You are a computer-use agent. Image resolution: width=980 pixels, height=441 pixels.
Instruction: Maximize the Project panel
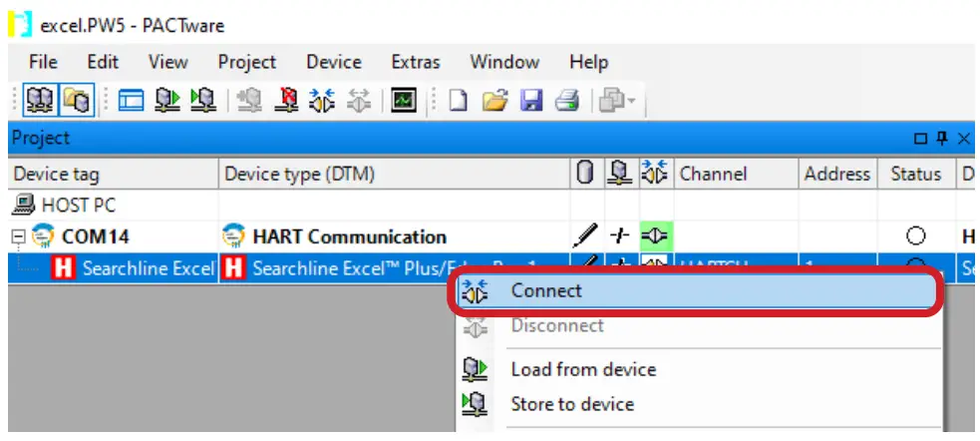pyautogui.click(x=920, y=139)
